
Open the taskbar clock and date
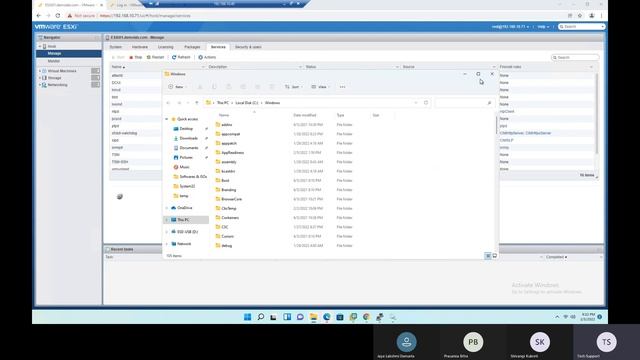click(x=588, y=317)
